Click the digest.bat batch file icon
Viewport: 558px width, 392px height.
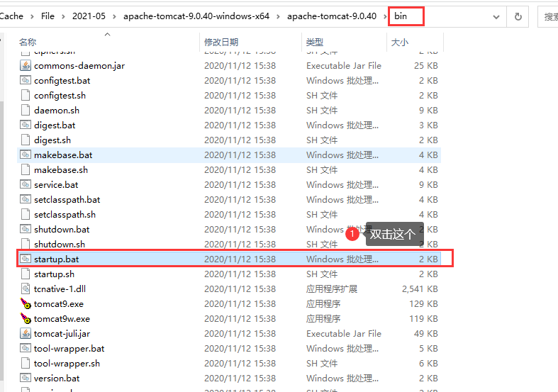click(26, 125)
